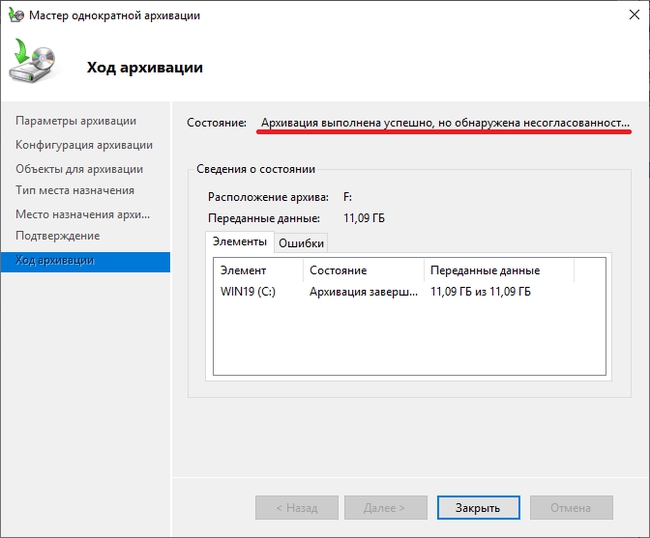Open the 'Объекты для архивации' step
This screenshot has width=650, height=538.
click(79, 169)
